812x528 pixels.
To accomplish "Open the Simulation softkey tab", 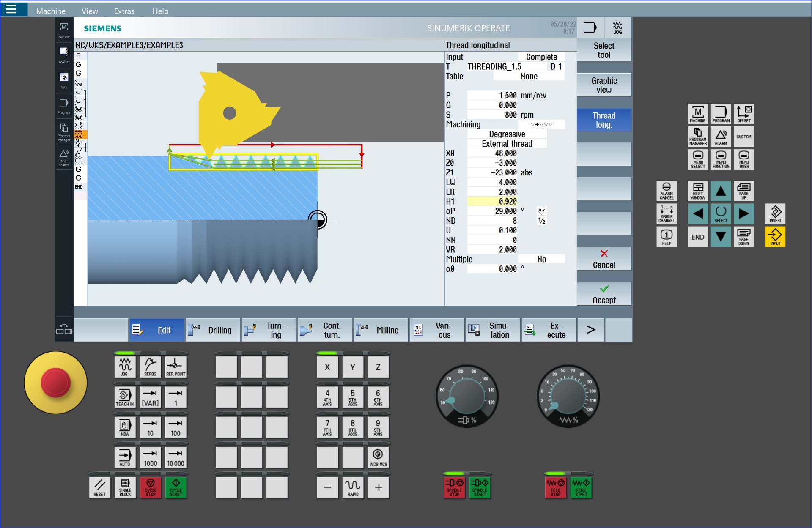I will click(x=493, y=330).
